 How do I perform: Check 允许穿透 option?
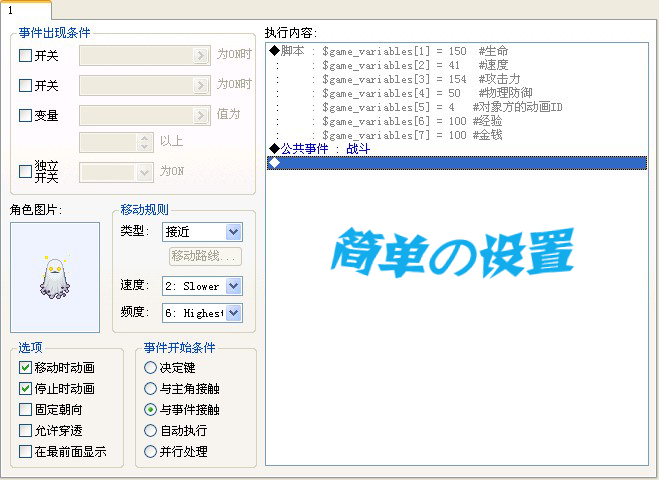[x=25, y=430]
